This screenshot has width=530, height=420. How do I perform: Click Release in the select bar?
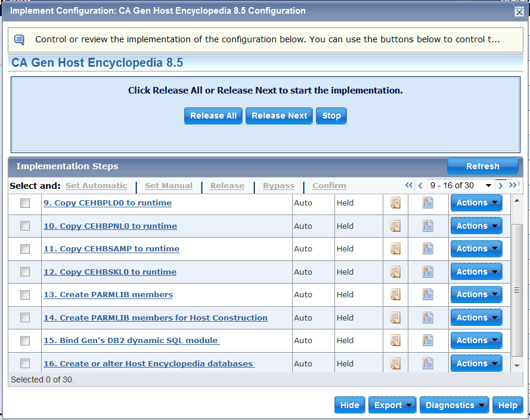tap(227, 186)
